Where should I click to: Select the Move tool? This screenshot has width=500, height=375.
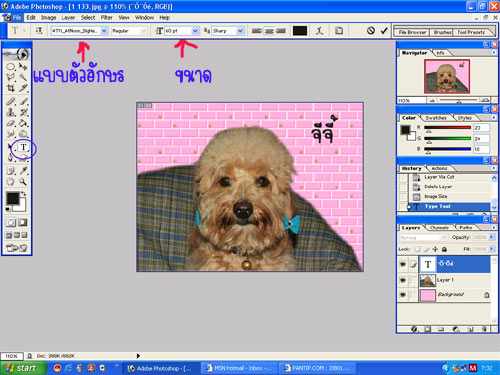[23, 67]
